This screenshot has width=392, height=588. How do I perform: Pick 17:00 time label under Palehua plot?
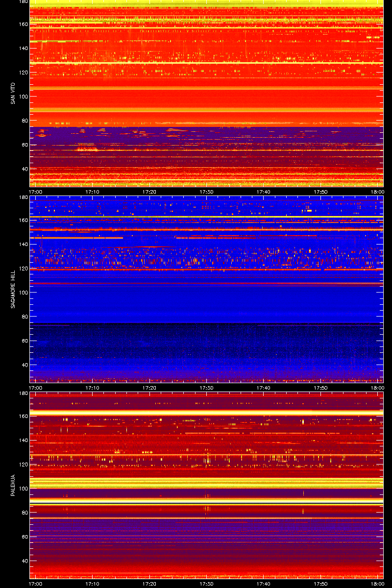36,584
